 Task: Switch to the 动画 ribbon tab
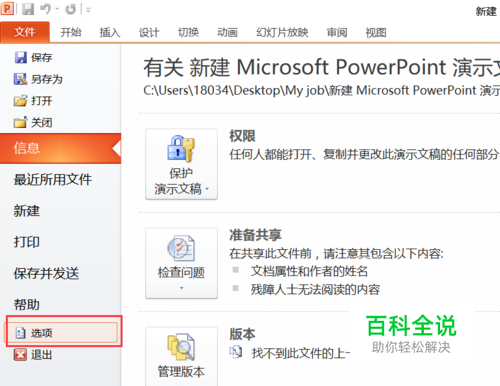coord(227,32)
